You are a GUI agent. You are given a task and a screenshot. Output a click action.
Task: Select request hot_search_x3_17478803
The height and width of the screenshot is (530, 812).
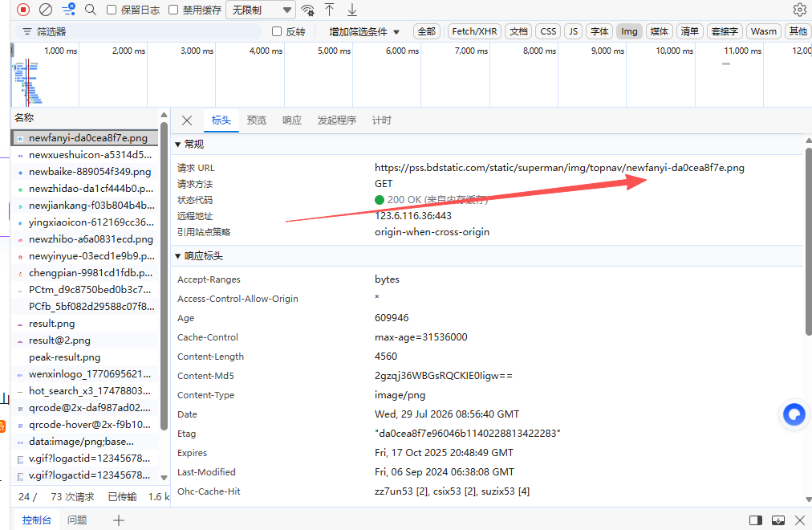click(x=84, y=390)
